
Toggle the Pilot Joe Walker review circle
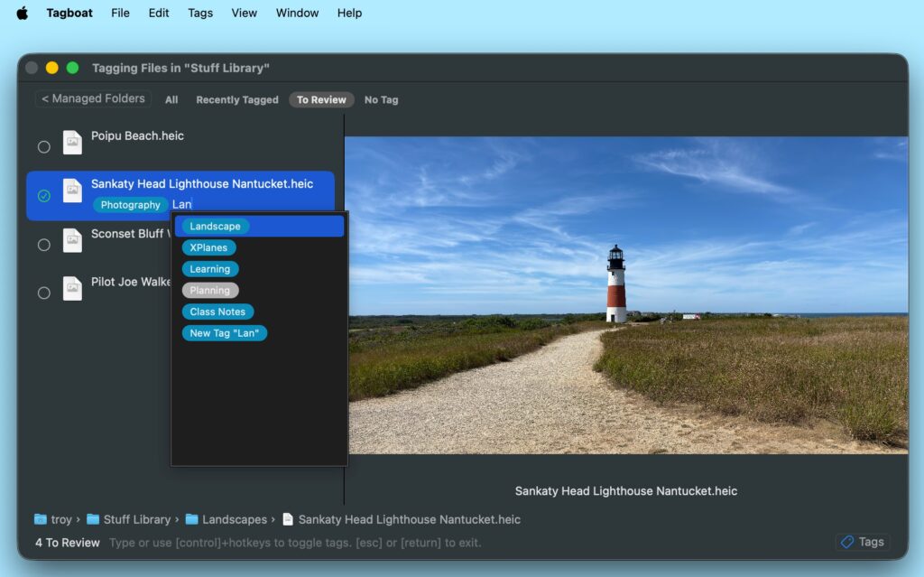tap(43, 293)
